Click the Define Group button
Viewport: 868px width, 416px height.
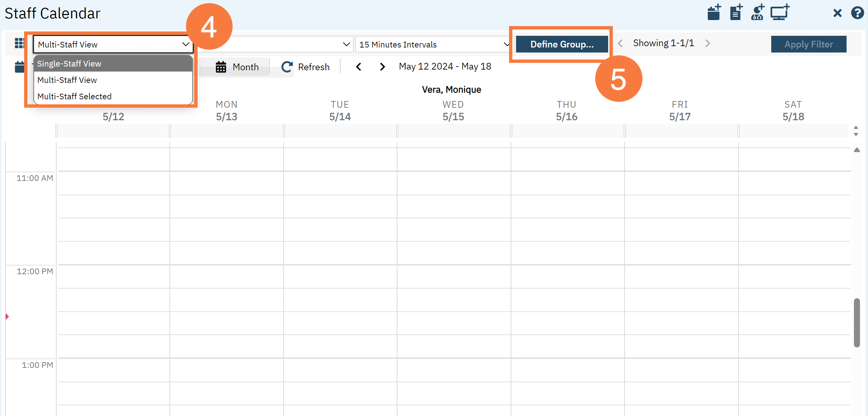[x=562, y=44]
